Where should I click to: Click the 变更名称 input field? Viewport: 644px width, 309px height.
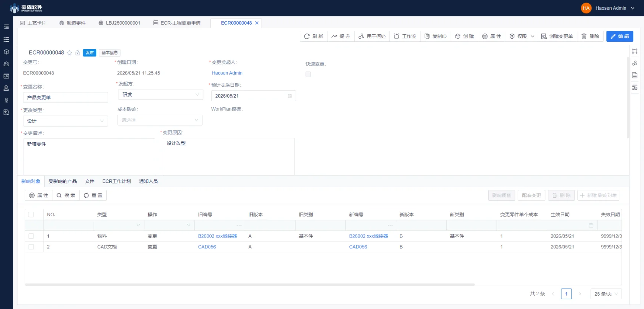point(65,98)
